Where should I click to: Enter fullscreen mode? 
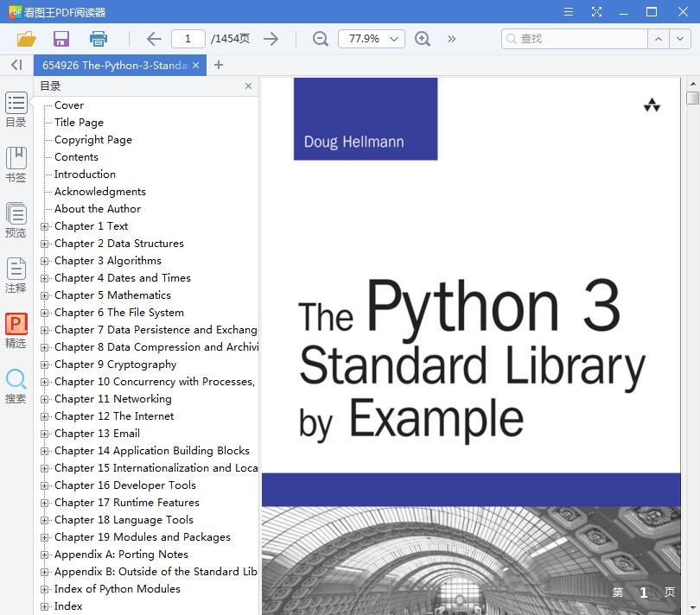coord(598,12)
